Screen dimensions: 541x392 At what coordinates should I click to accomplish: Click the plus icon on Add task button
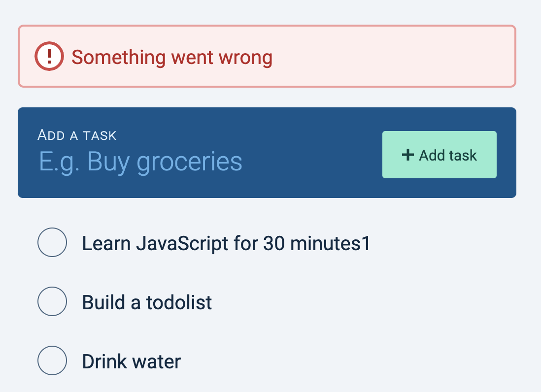coord(407,155)
